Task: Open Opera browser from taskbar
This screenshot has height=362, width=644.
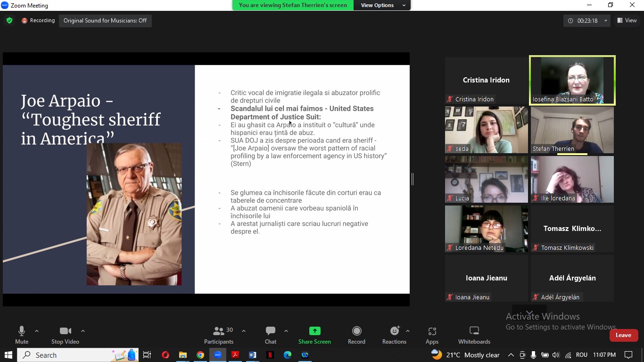Action: pos(165,355)
